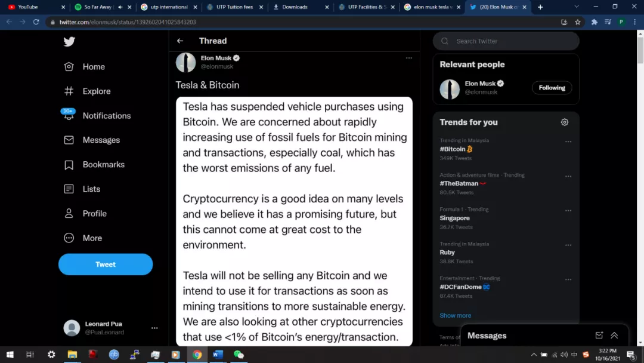This screenshot has width=644, height=363.
Task: Open Trends settings gear icon
Action: point(565,122)
